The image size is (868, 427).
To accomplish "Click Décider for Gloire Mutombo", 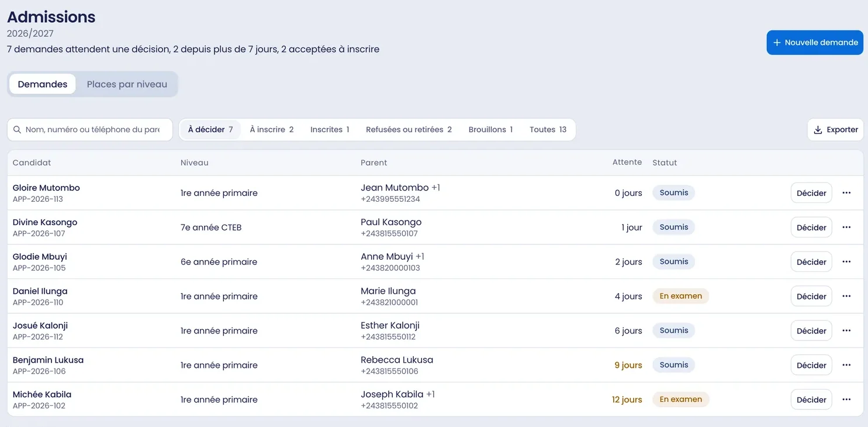I will [x=811, y=193].
